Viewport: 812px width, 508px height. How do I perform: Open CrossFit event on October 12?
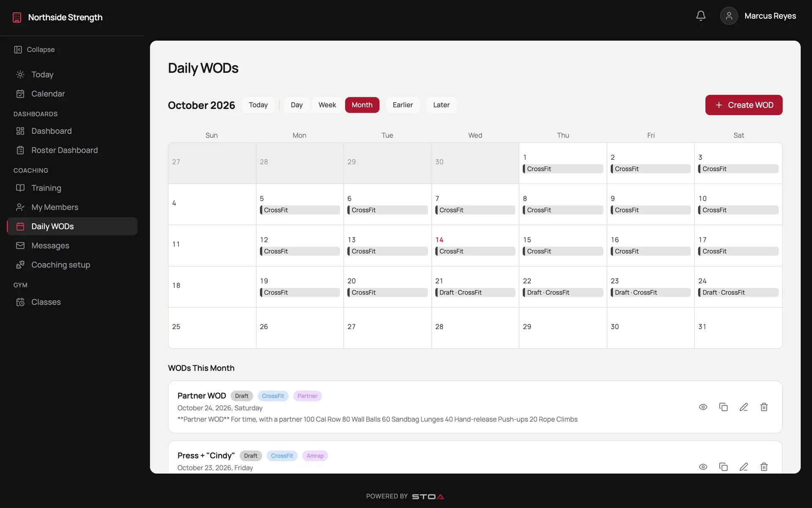(300, 251)
